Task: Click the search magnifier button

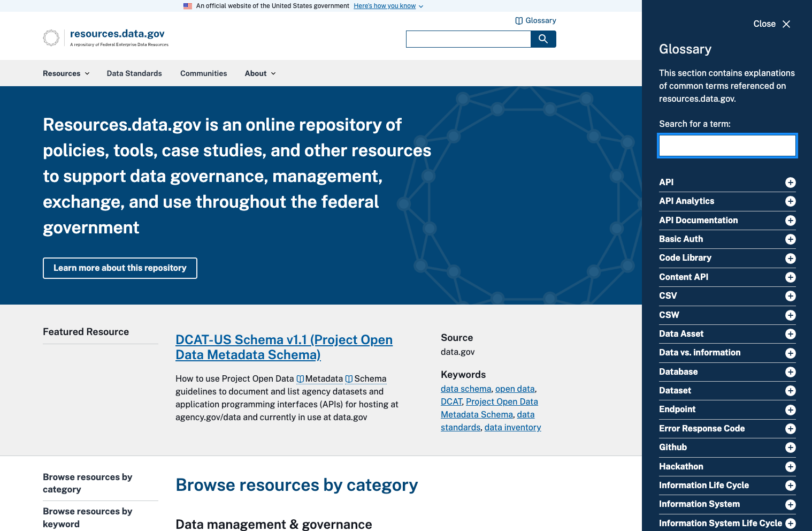Action: click(x=543, y=39)
